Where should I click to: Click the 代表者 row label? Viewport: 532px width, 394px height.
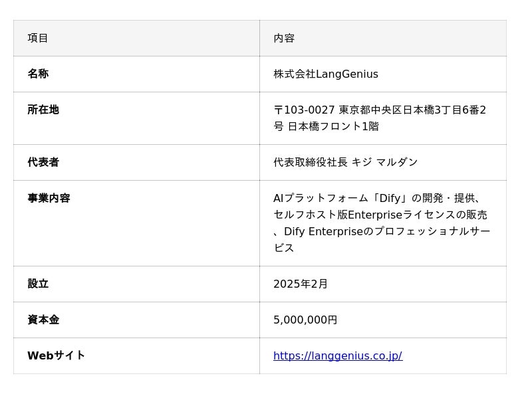[x=136, y=163]
